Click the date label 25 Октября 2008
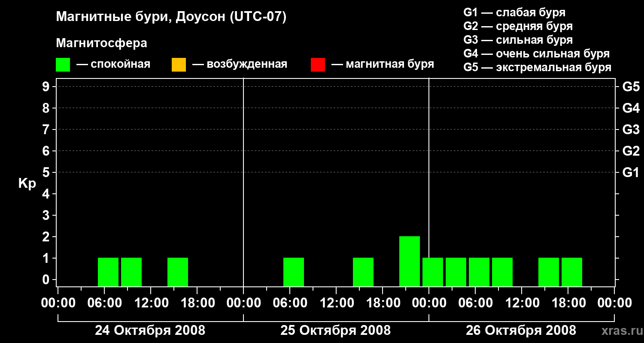644x343 pixels. click(x=336, y=331)
